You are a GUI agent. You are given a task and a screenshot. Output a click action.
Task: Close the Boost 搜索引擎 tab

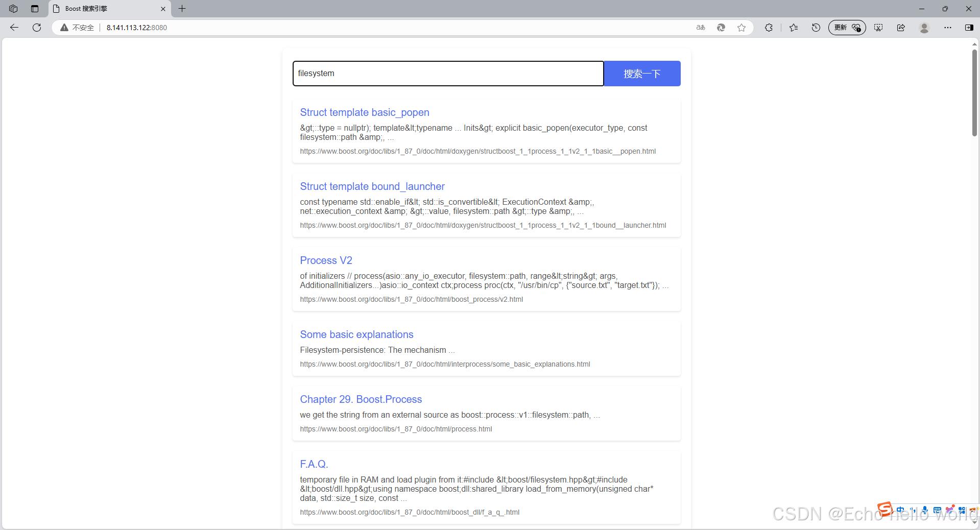(x=163, y=9)
